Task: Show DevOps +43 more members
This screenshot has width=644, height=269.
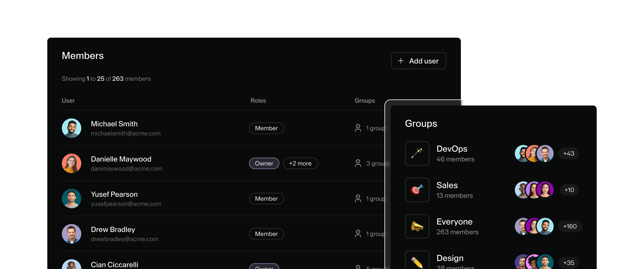Action: [x=569, y=153]
